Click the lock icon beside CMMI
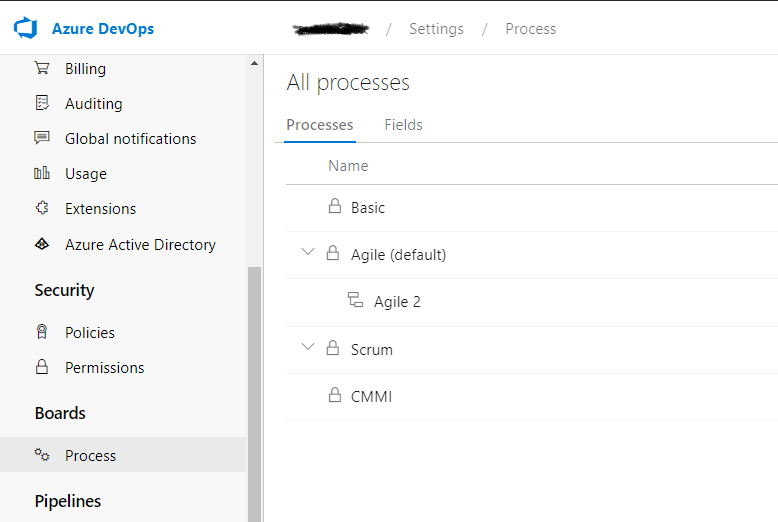778x522 pixels. [x=335, y=395]
